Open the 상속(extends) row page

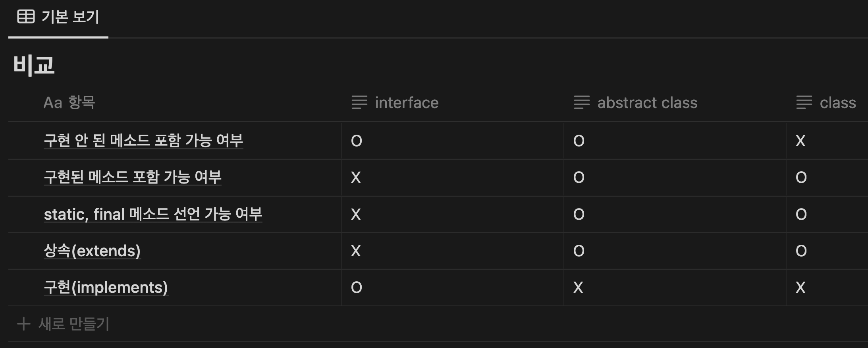92,251
